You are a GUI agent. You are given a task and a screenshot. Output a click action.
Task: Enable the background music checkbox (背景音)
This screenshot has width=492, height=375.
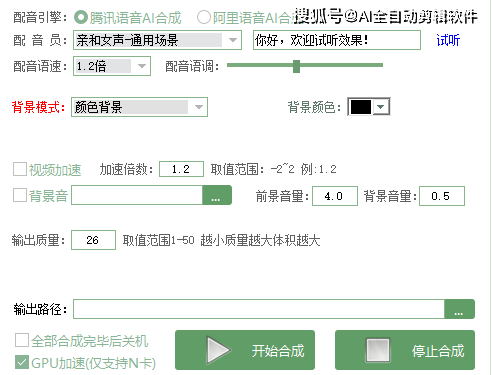pyautogui.click(x=20, y=195)
